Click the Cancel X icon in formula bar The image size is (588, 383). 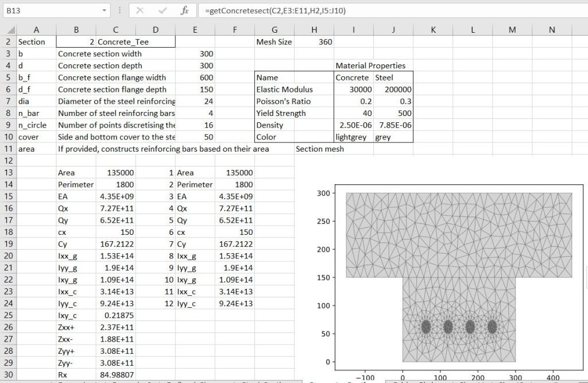[x=141, y=10]
